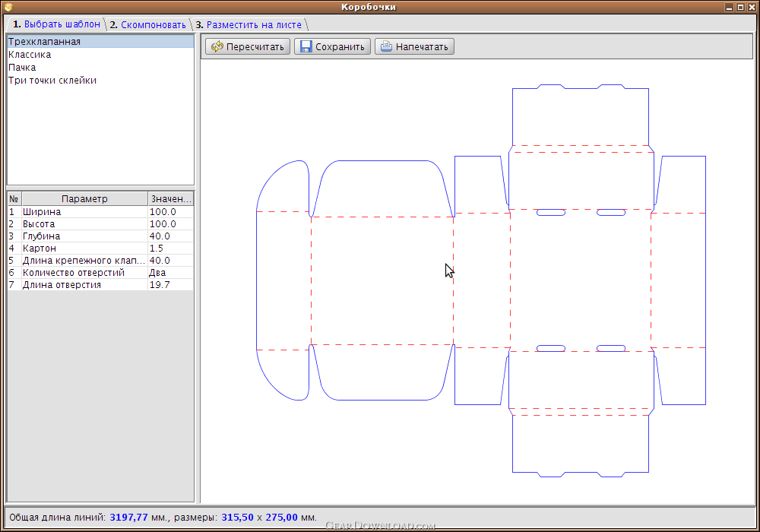
Task: Select the Ширина parameter name cell
Action: 84,212
